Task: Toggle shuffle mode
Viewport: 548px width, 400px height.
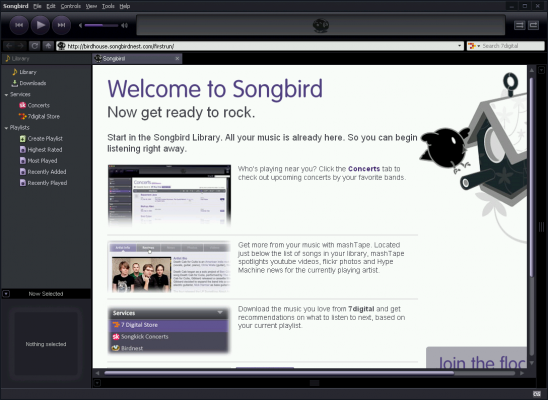Action: (x=519, y=25)
